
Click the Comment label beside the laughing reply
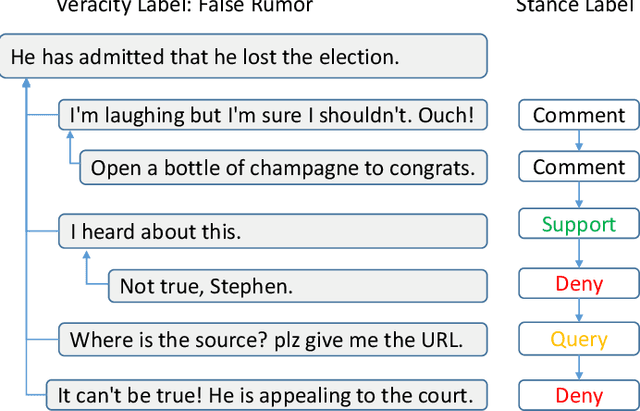578,115
